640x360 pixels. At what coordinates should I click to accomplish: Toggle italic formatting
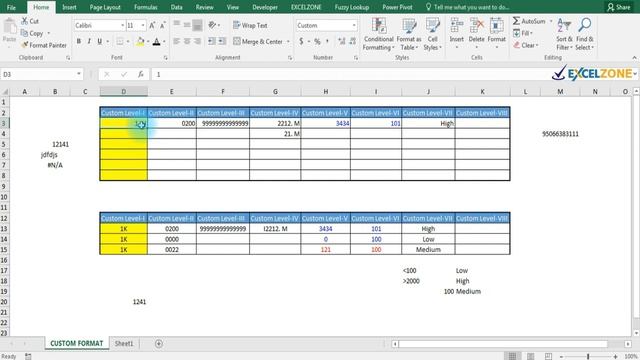click(x=89, y=41)
